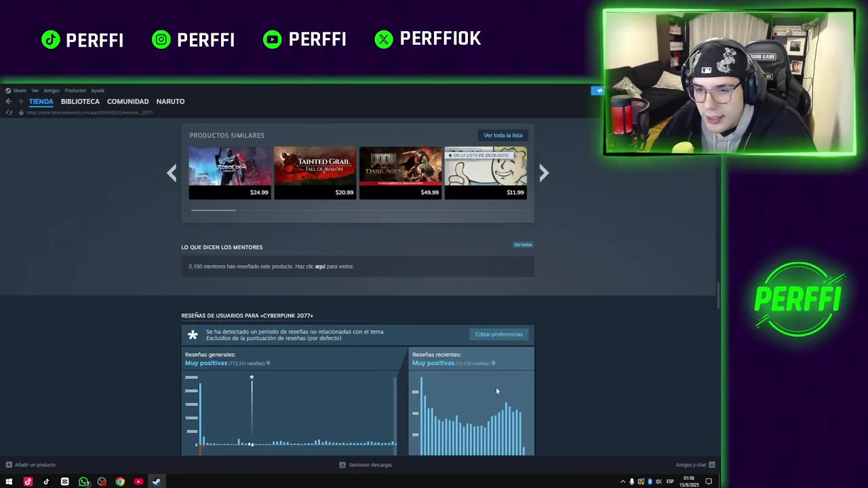Click the Bluetooth tray icon
Image resolution: width=868 pixels, height=488 pixels.
650,482
